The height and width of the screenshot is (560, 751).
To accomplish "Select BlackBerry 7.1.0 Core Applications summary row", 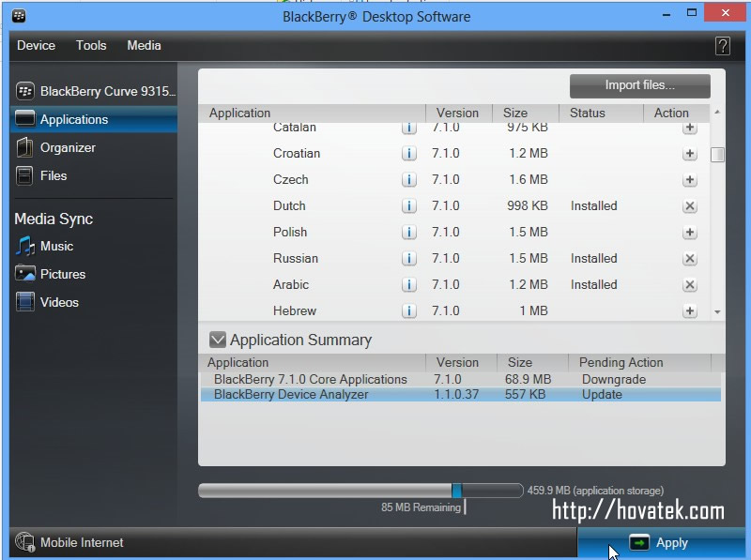I will coord(460,380).
